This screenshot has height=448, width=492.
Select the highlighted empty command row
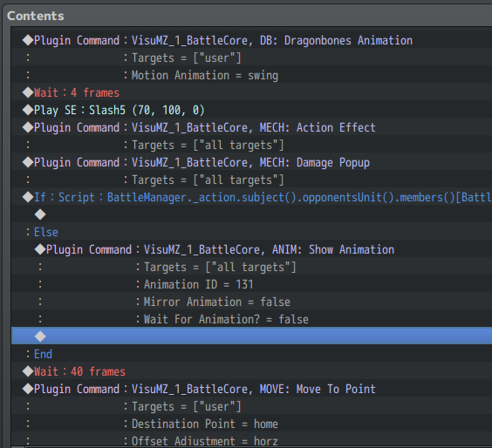[x=251, y=336]
